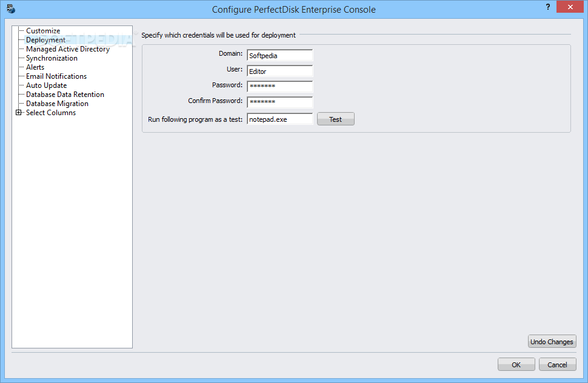Image resolution: width=588 pixels, height=383 pixels.
Task: Focus the Password input field
Action: tap(279, 86)
